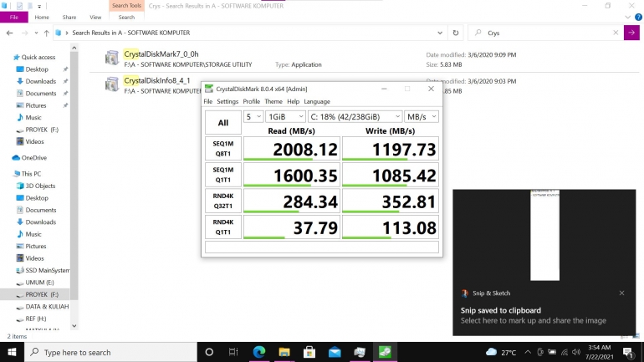Open CrystalDiskMark File menu
Image resolution: width=644 pixels, height=362 pixels.
[208, 101]
